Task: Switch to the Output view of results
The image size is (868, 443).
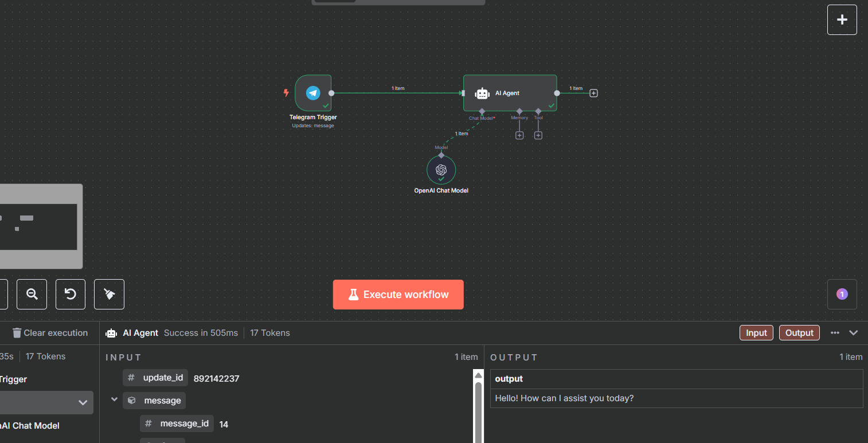Action: 799,332
